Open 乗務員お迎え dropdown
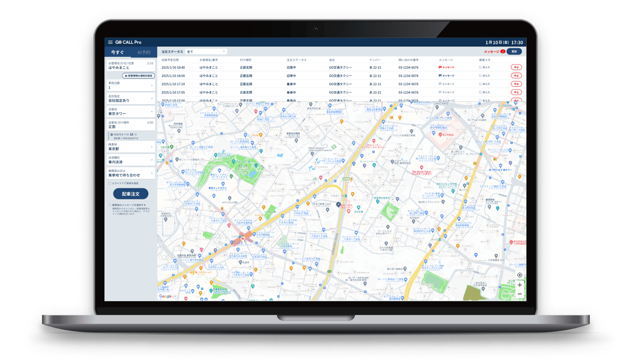This screenshot has width=641, height=364. click(x=131, y=173)
